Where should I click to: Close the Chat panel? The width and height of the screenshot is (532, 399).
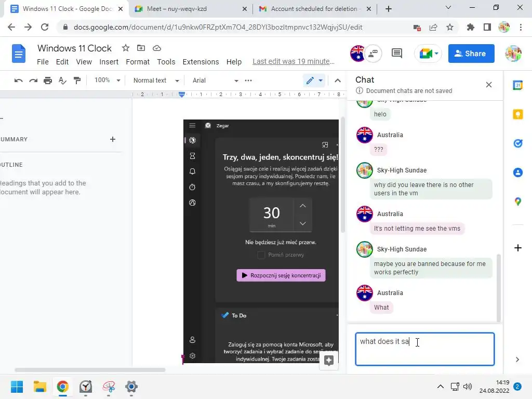point(489,85)
